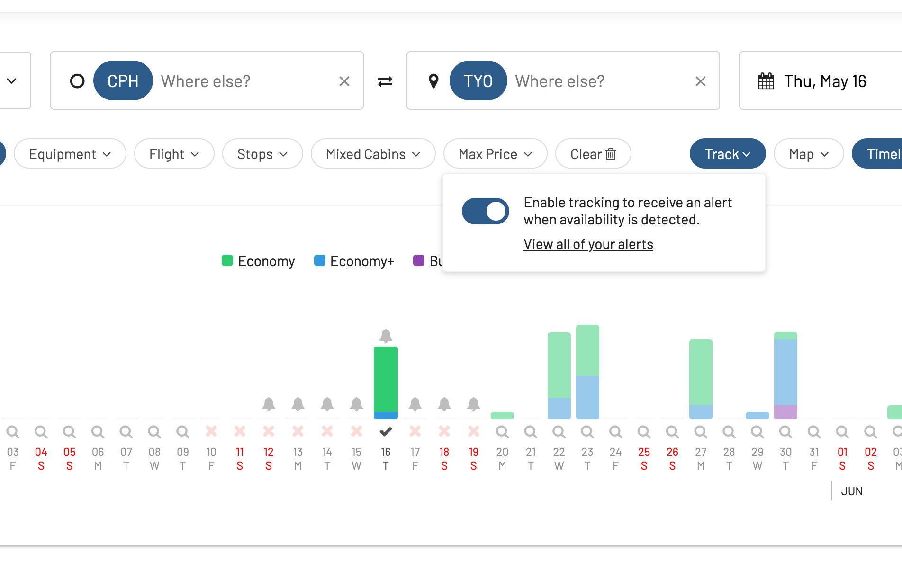Click the calendar icon beside Thu, May 16

766,81
